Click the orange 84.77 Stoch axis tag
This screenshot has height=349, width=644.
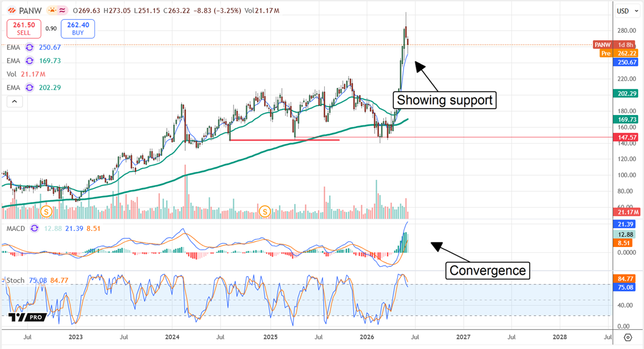(x=625, y=278)
